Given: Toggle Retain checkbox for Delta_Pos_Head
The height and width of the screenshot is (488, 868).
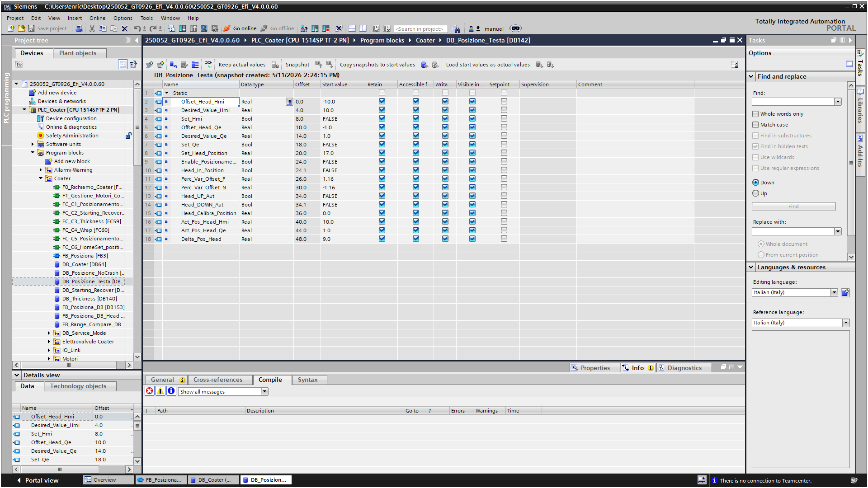Looking at the screenshot, I should pyautogui.click(x=382, y=239).
